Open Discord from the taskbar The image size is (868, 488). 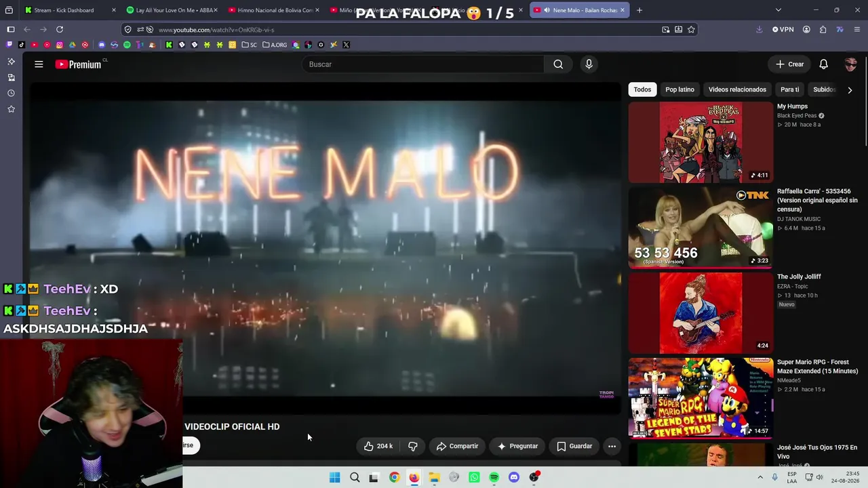(513, 477)
